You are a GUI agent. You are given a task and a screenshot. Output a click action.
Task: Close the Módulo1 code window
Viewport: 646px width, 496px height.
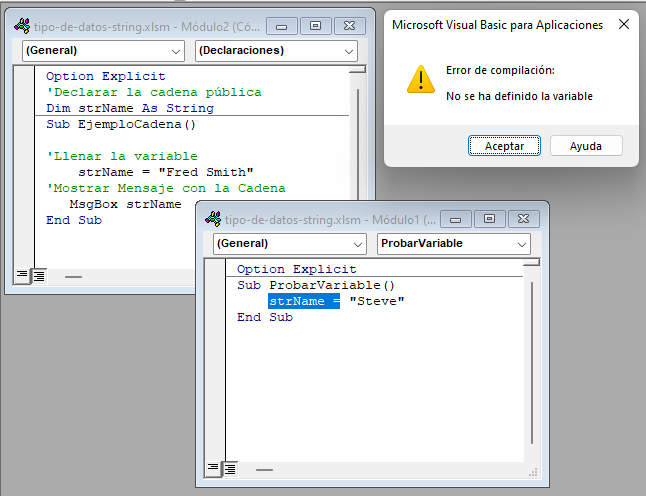(x=523, y=219)
